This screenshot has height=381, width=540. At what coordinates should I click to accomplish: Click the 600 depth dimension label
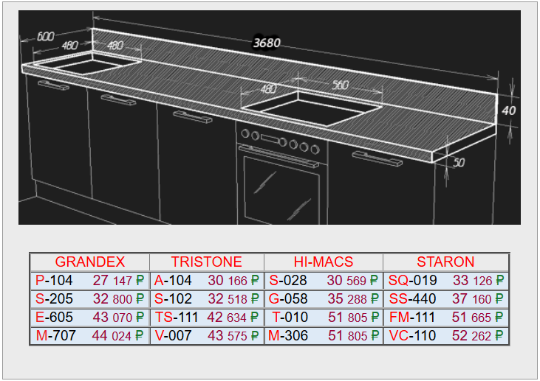[45, 37]
